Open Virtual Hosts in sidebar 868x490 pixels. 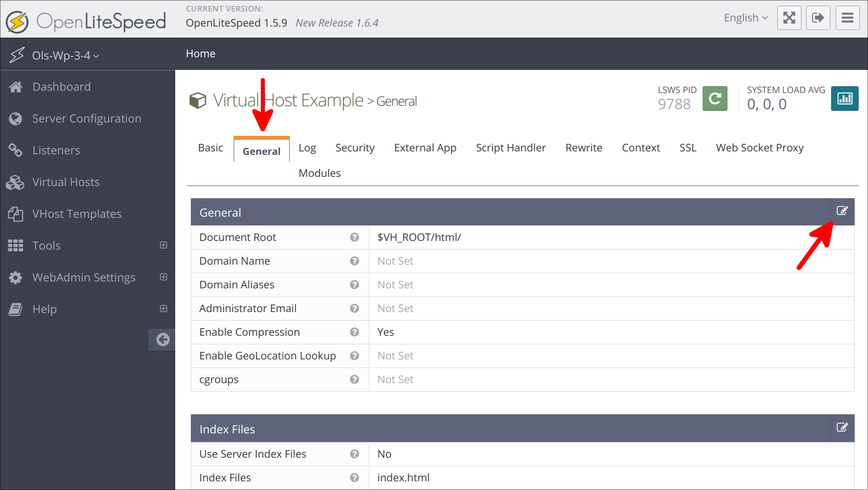click(x=66, y=182)
